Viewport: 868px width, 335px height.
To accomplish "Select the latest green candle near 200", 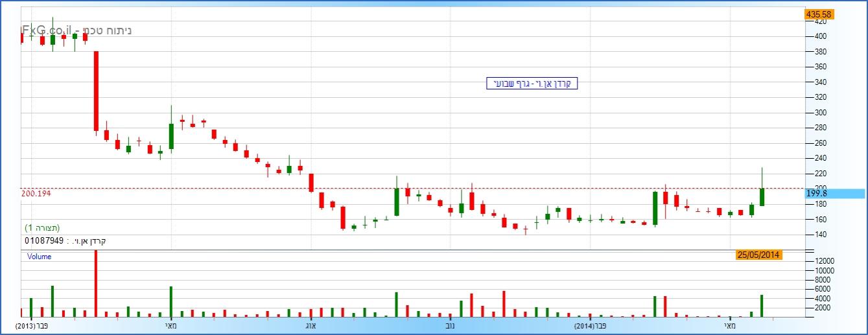I will (x=762, y=197).
